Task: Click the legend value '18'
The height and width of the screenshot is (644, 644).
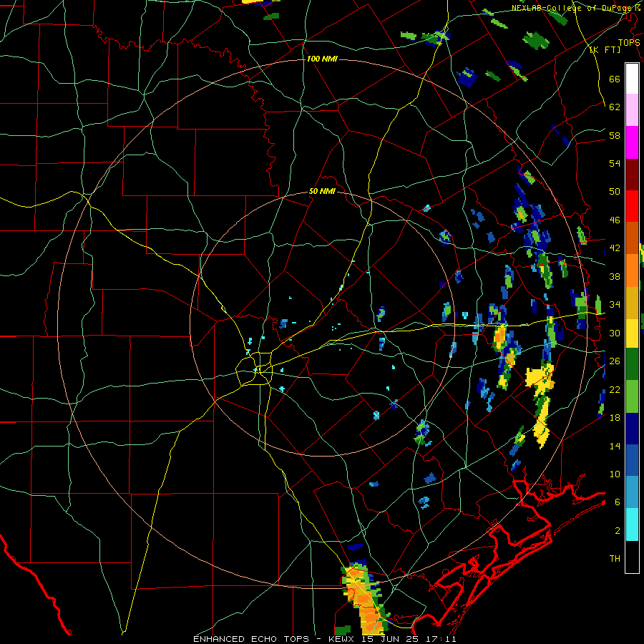Action: click(615, 418)
